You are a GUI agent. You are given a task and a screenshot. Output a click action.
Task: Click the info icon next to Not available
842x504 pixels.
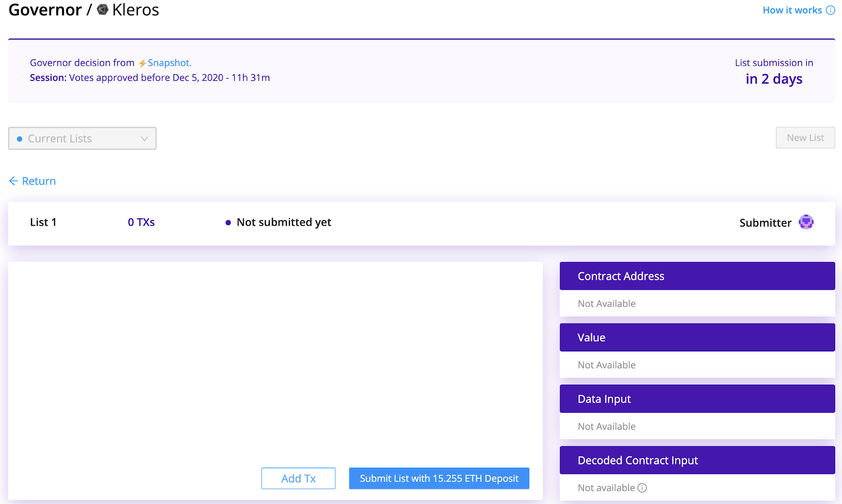tap(642, 488)
